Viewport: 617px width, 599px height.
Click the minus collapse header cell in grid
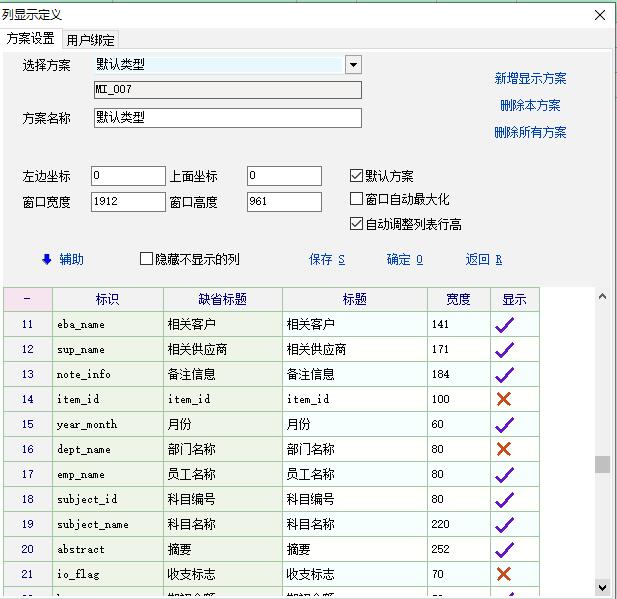pos(27,299)
